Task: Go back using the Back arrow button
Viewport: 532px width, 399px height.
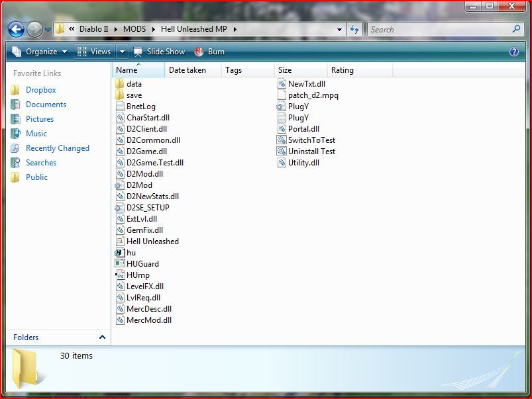Action: (16, 30)
